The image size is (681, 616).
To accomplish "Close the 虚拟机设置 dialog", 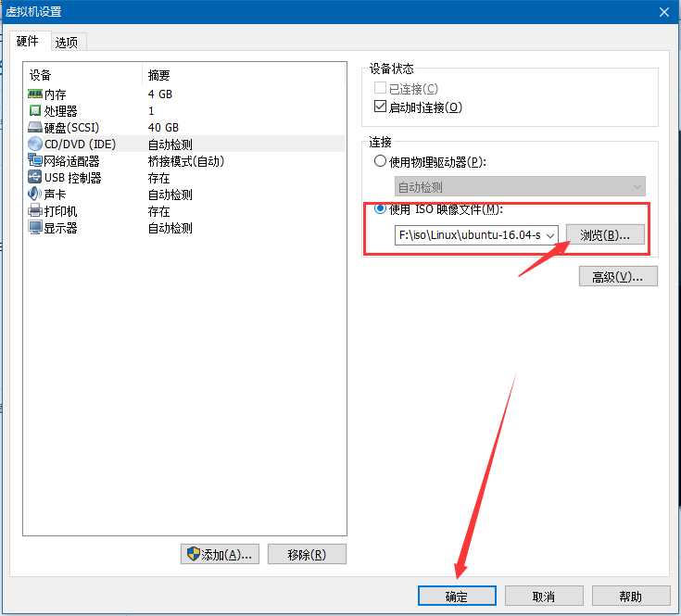I will click(x=664, y=12).
